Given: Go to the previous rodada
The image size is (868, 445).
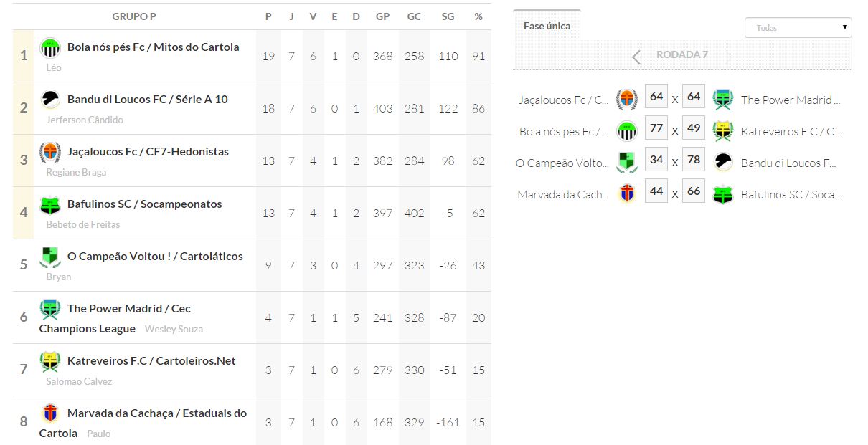Looking at the screenshot, I should pyautogui.click(x=636, y=57).
